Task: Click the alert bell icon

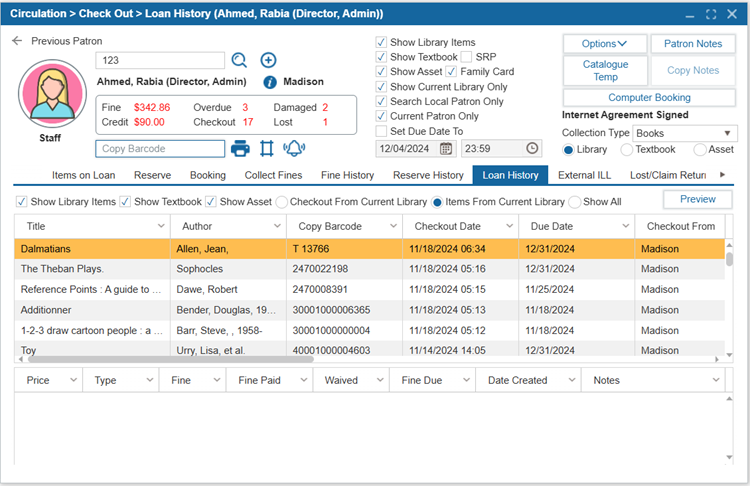Action: 294,148
